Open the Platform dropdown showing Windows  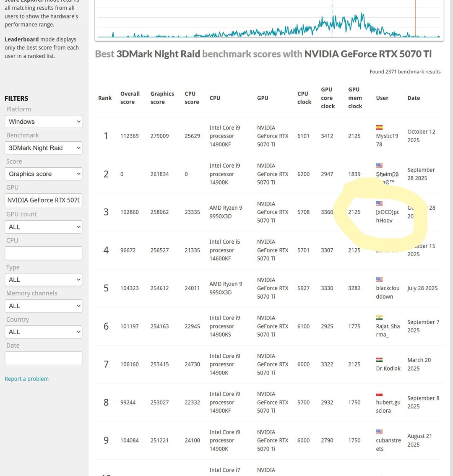click(x=44, y=122)
